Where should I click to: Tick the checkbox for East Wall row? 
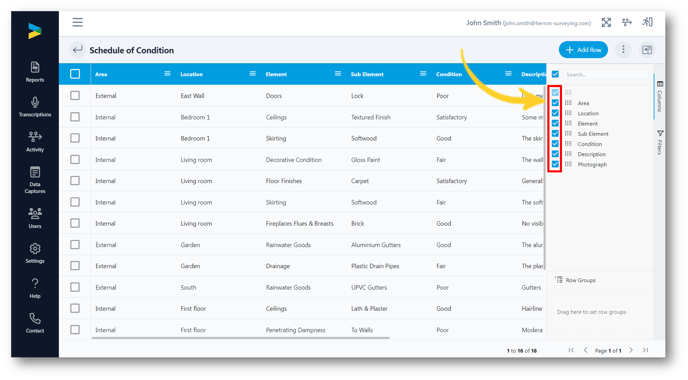coord(75,95)
